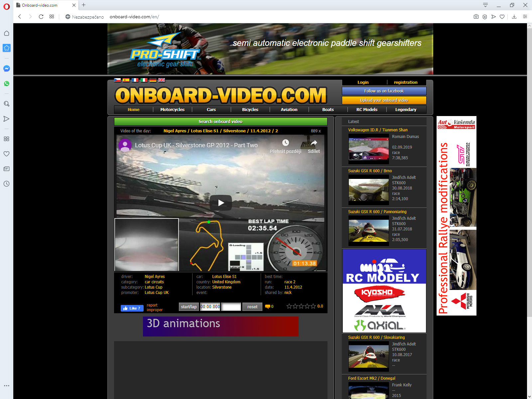Click the empty lap time field beside the timer
The height and width of the screenshot is (399, 532).
[x=231, y=307]
